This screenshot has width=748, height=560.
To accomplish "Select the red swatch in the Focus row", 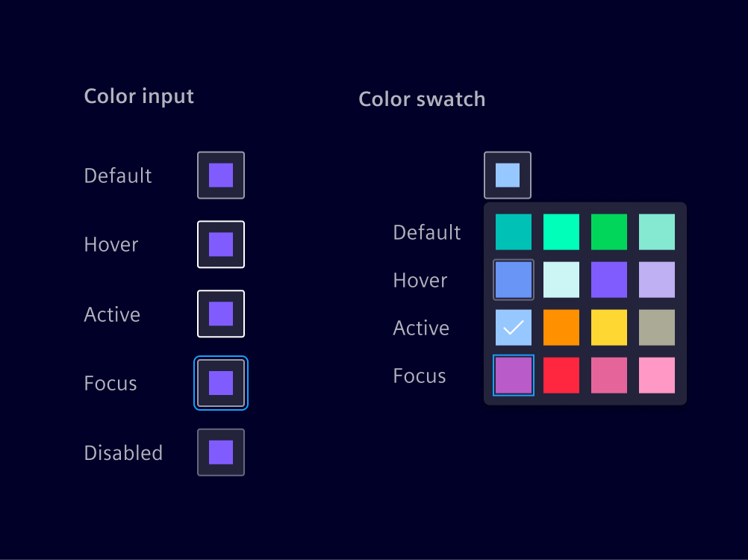I will [561, 375].
